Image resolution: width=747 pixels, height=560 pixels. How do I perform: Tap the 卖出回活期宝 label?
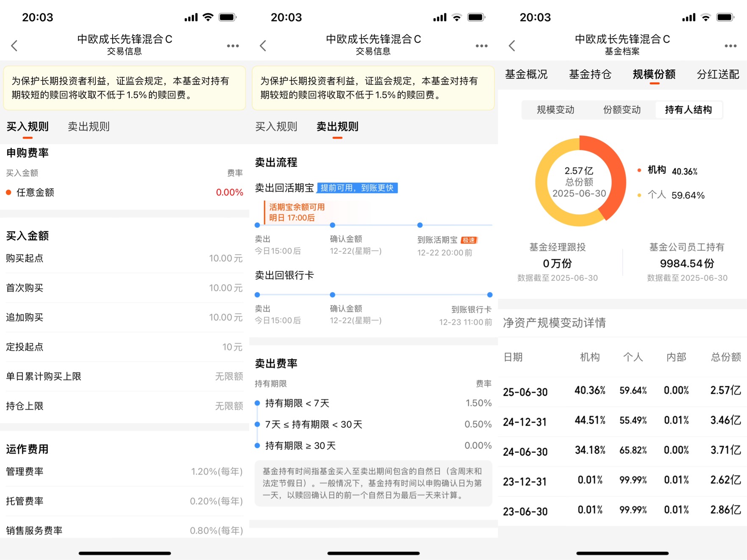click(x=284, y=188)
